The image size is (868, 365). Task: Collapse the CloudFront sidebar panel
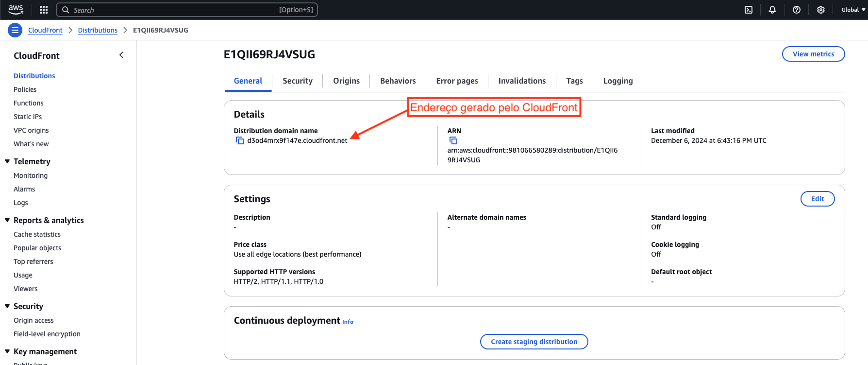pyautogui.click(x=121, y=55)
